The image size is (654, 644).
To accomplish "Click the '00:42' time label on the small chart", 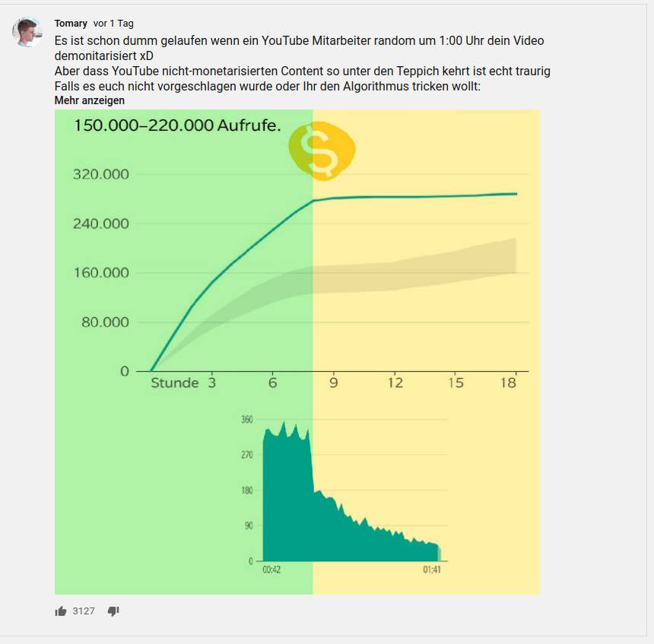I will (x=271, y=569).
